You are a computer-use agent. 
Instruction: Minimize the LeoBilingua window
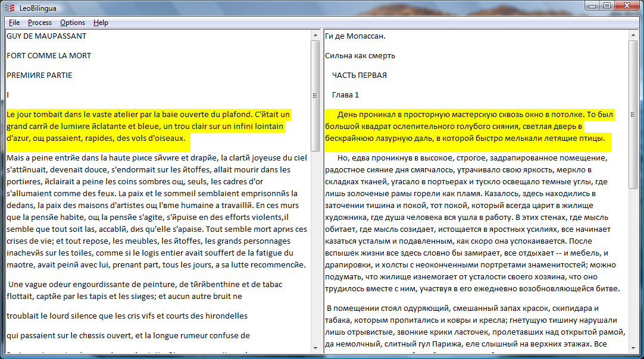point(592,6)
